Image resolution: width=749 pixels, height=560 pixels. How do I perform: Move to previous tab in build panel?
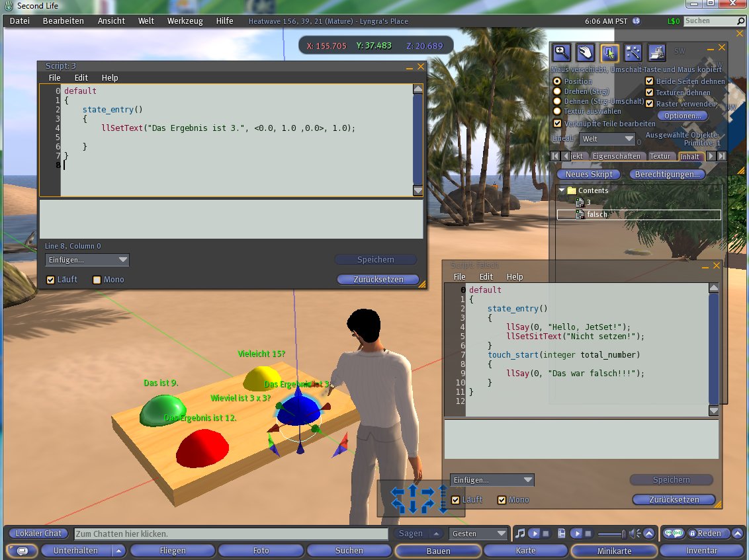[x=566, y=156]
